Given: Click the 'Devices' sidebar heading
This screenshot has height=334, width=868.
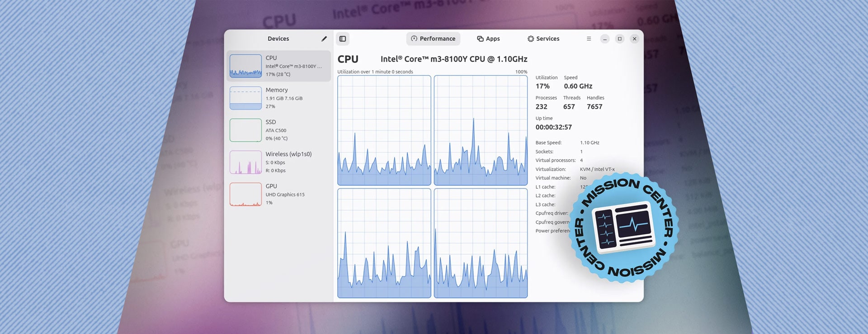Looking at the screenshot, I should tap(278, 39).
